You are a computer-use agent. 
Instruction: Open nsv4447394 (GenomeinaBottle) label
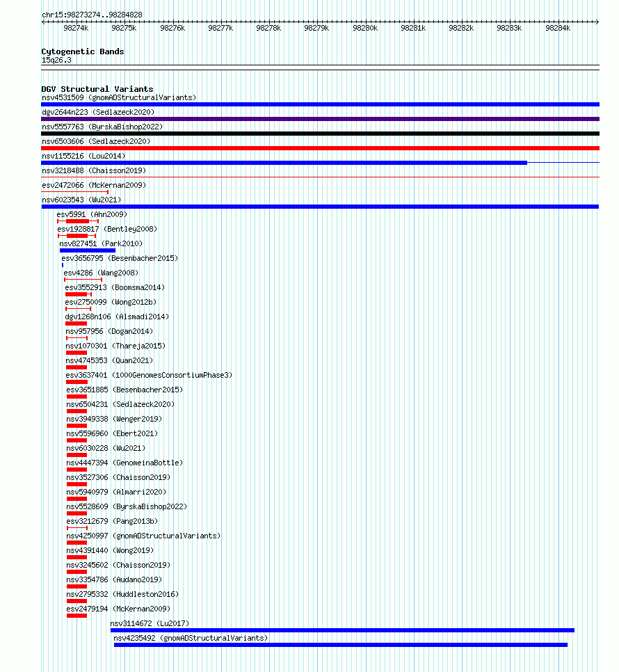click(124, 463)
